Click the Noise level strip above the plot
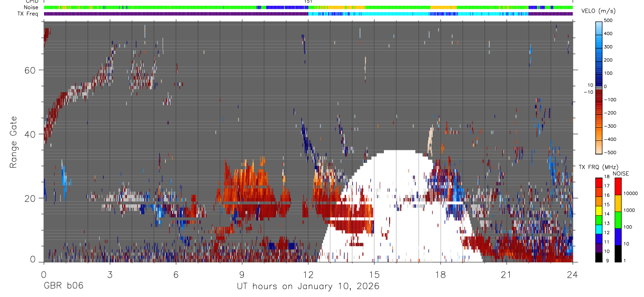 [308, 7]
